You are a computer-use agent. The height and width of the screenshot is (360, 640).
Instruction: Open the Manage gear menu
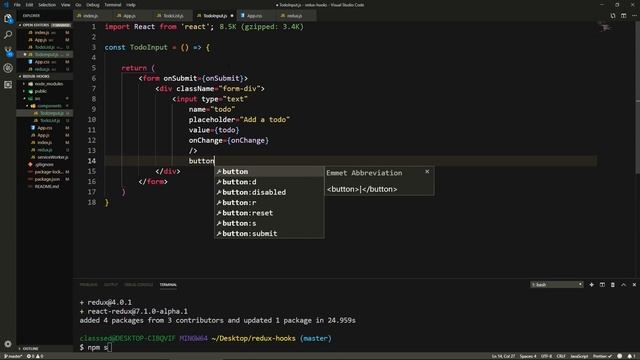point(8,344)
